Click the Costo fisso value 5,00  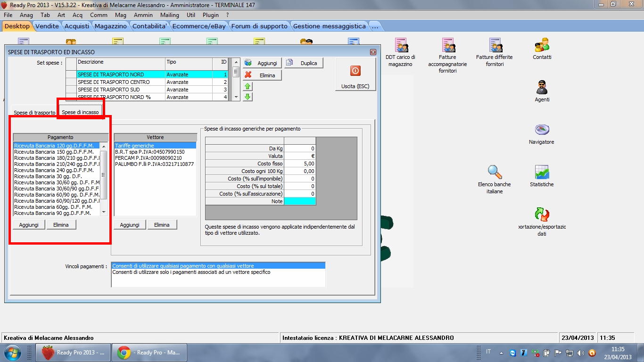[300, 164]
